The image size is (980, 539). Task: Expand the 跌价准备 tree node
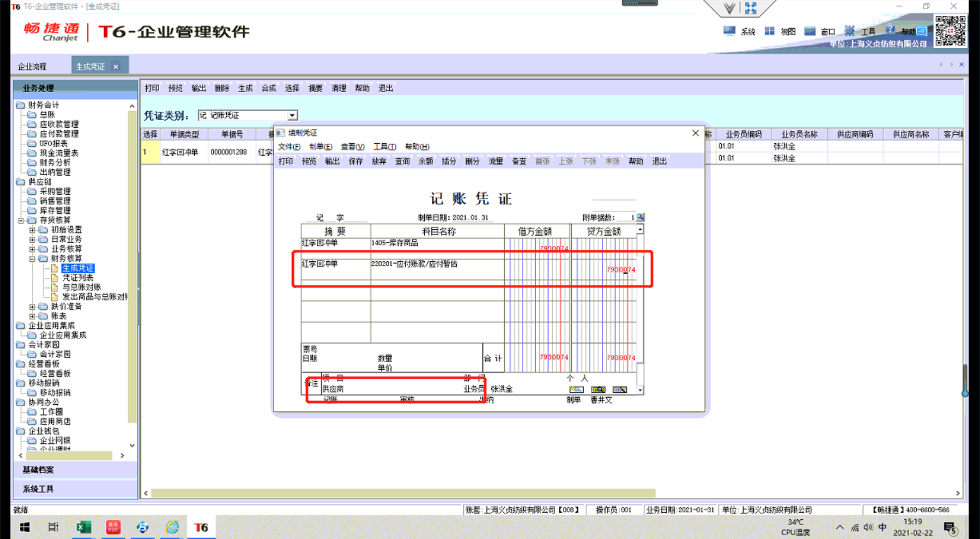click(x=33, y=307)
